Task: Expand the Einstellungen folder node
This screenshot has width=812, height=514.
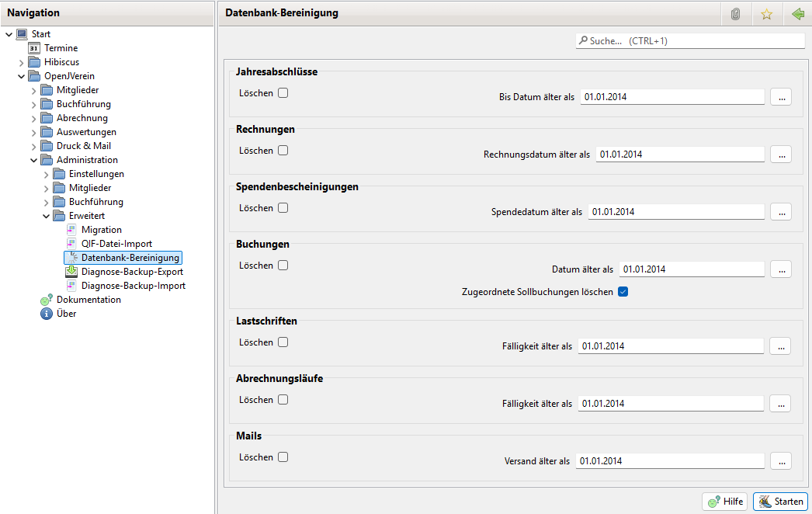Action: tap(47, 174)
